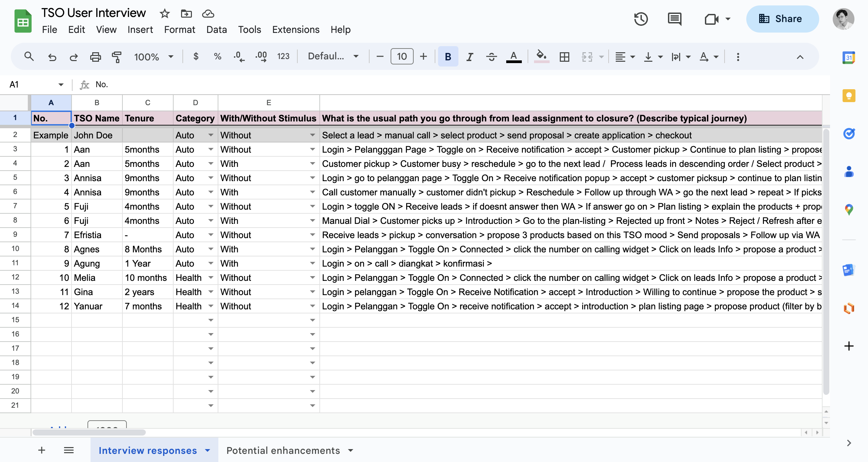868x462 pixels.
Task: Decrease the font size
Action: coord(380,56)
